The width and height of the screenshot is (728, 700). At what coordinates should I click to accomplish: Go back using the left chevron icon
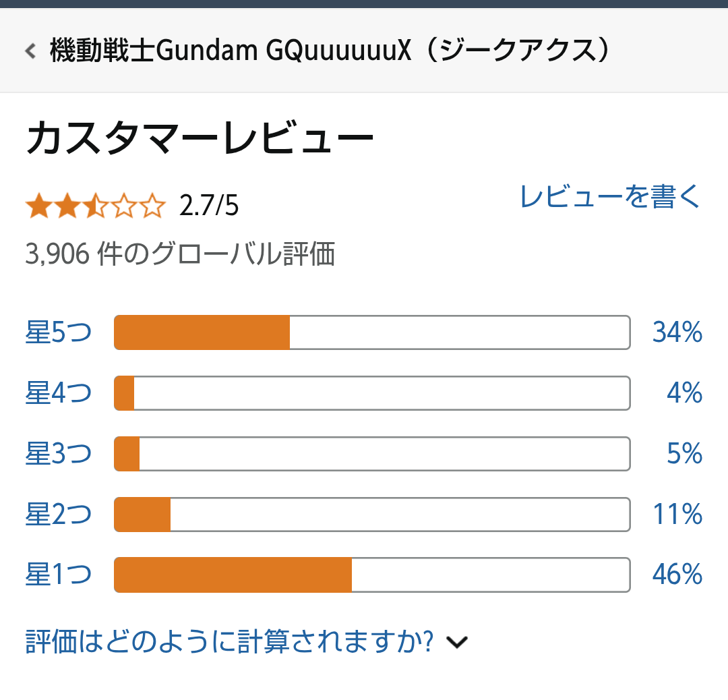30,51
